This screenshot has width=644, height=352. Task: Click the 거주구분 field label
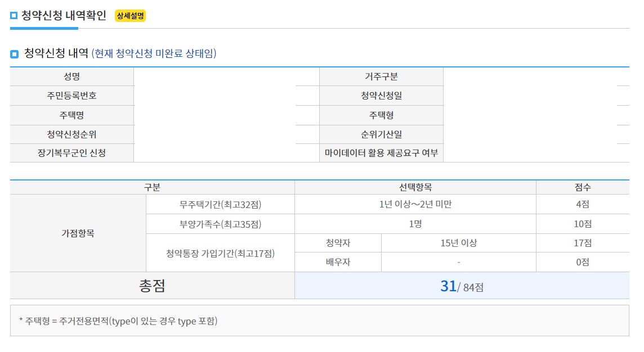(x=381, y=76)
